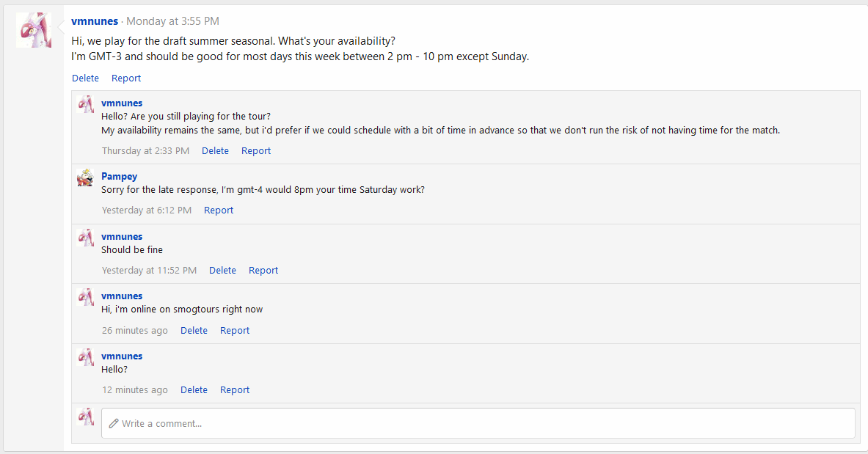Click Pampey's avatar icon
868x454 pixels.
click(x=86, y=177)
